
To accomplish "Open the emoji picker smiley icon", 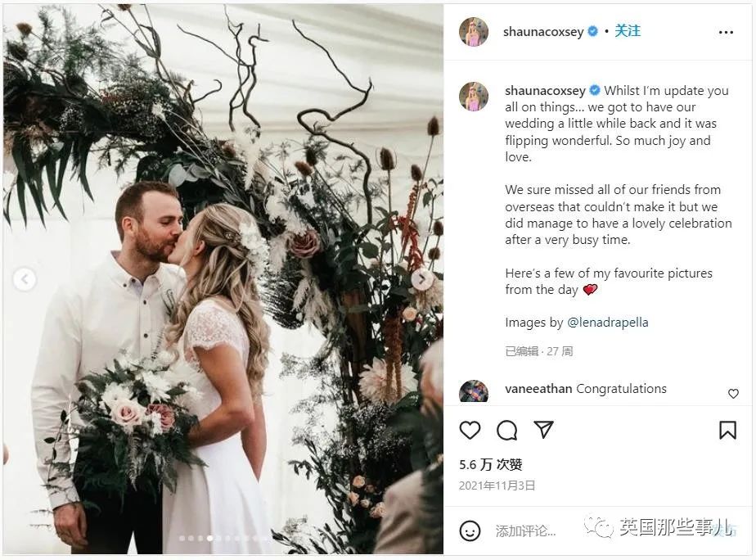I will [x=470, y=531].
